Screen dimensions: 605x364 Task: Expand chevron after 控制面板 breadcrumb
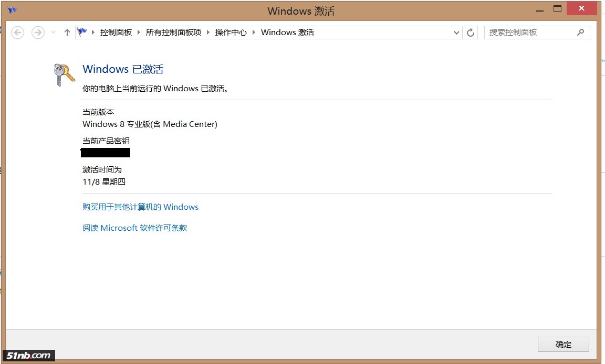point(139,33)
